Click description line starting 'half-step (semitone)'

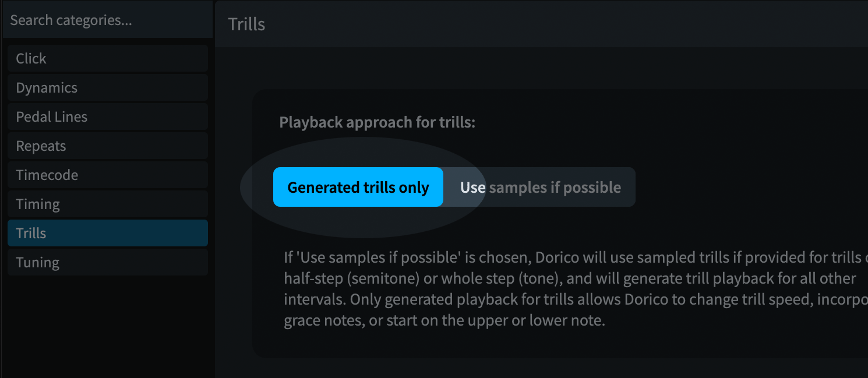570,278
